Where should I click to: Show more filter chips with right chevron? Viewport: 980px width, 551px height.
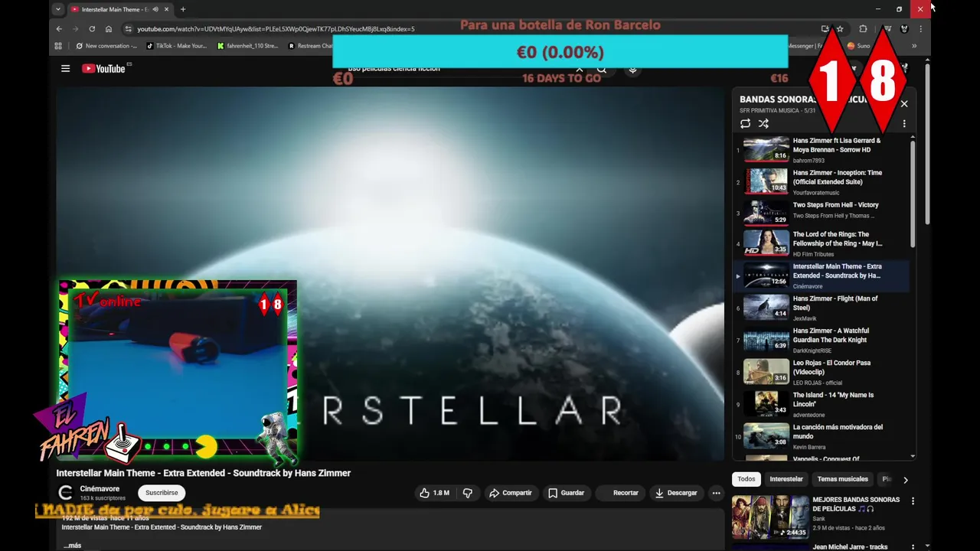(x=905, y=480)
